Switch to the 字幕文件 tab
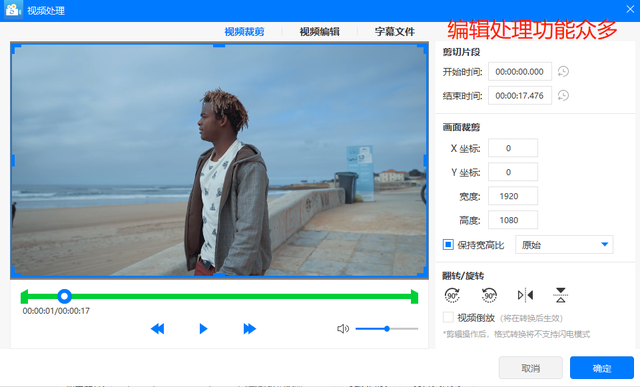640x387 pixels. coord(395,31)
